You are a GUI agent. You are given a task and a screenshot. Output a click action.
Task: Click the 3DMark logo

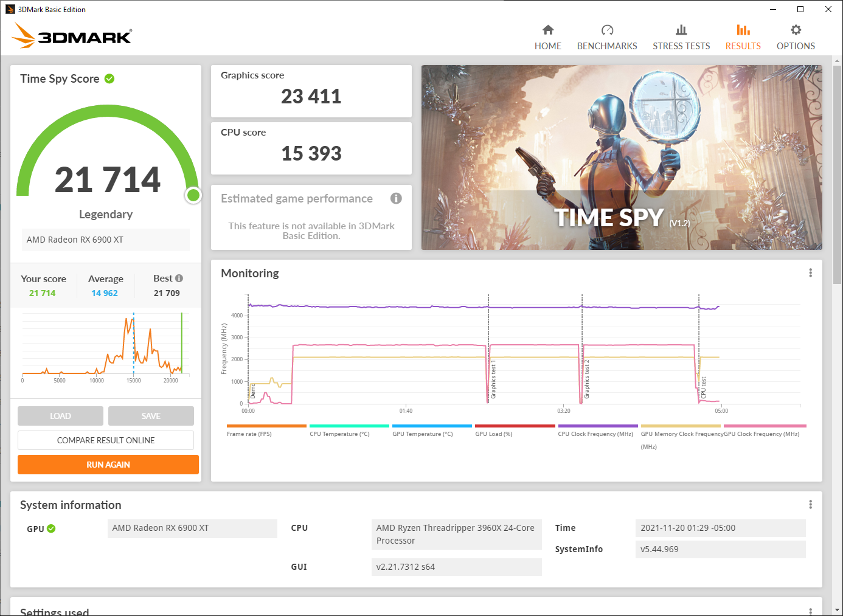72,36
